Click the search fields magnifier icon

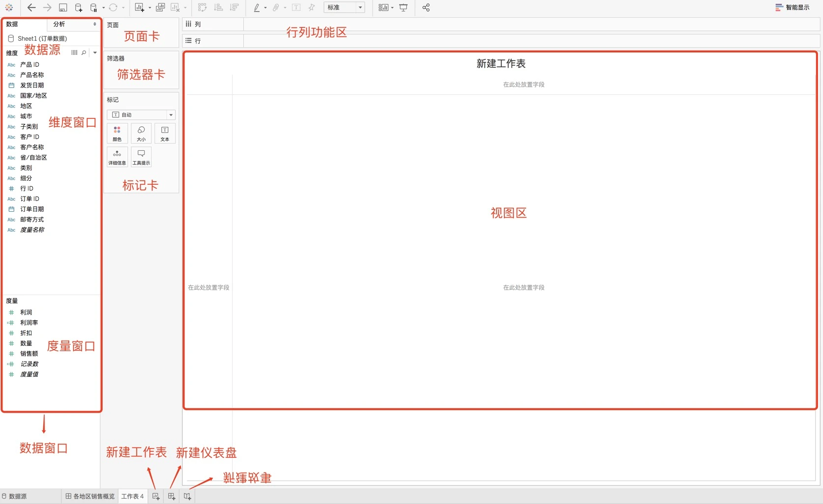(84, 53)
